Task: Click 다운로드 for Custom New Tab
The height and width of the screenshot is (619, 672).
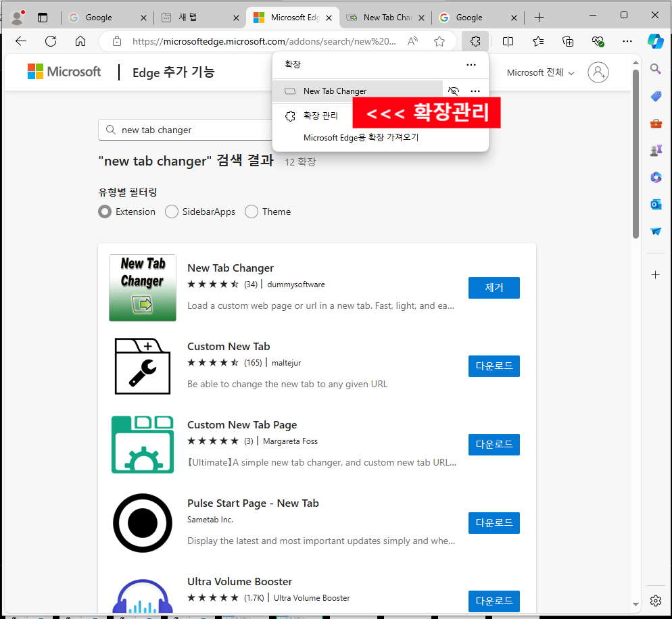Action: (x=494, y=366)
